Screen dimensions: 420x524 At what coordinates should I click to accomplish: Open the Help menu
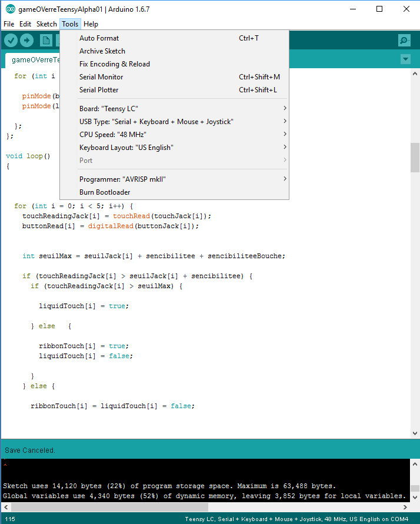coord(91,24)
